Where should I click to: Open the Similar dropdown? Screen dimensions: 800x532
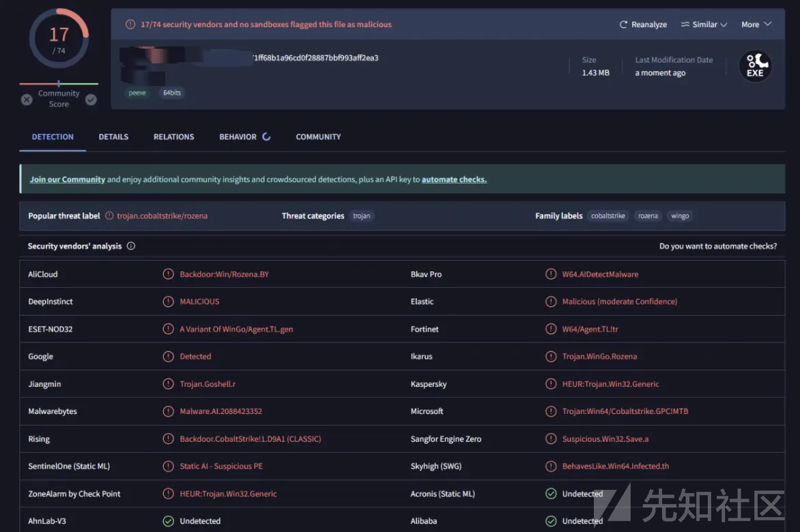[704, 25]
